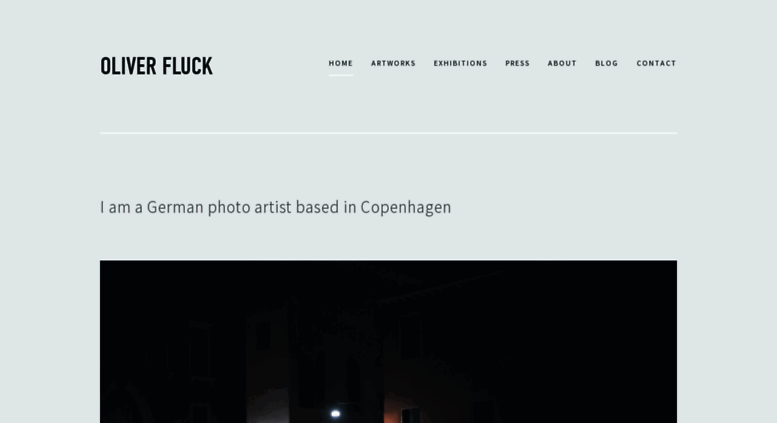Click the white underline beneath HOME
The width and height of the screenshot is (777, 423).
(341, 75)
